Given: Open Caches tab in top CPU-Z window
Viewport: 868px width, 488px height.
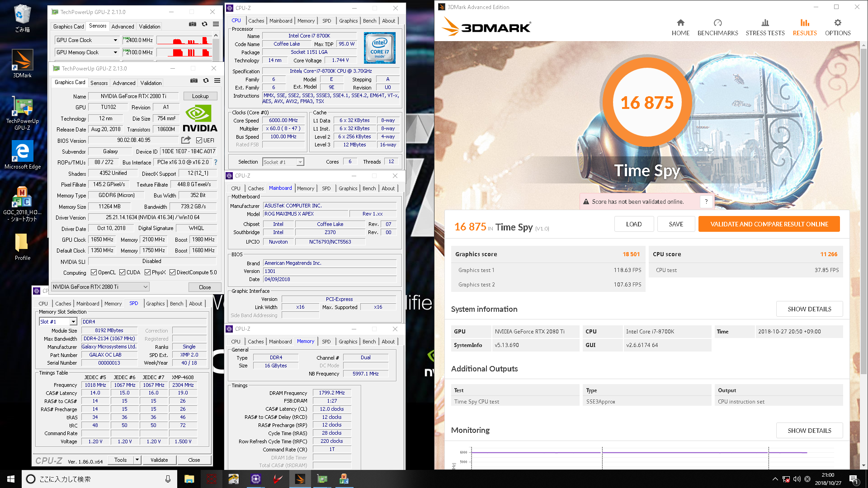Looking at the screenshot, I should tap(256, 21).
